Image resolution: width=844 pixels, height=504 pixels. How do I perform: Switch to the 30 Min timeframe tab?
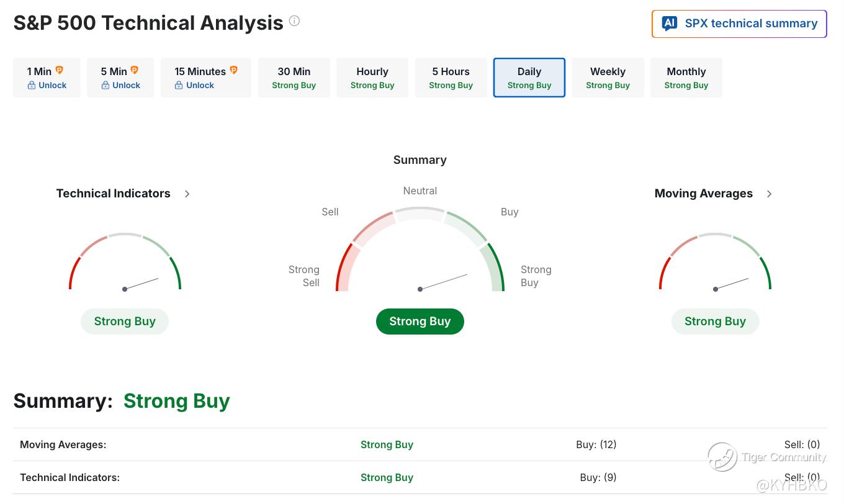tap(294, 78)
